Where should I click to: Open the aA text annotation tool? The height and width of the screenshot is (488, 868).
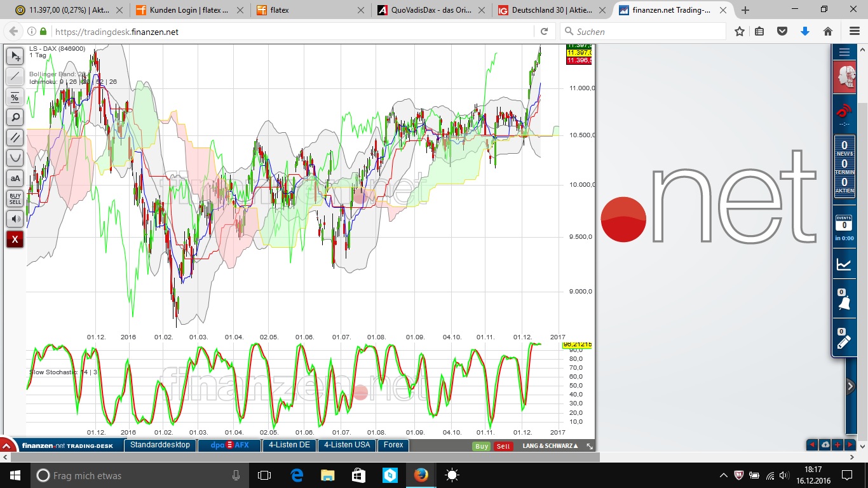(x=15, y=179)
